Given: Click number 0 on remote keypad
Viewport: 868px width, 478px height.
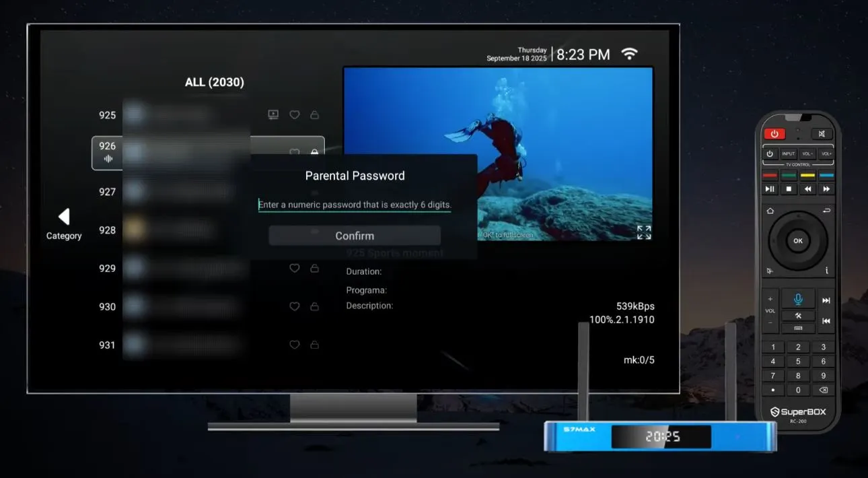Looking at the screenshot, I should pyautogui.click(x=798, y=390).
